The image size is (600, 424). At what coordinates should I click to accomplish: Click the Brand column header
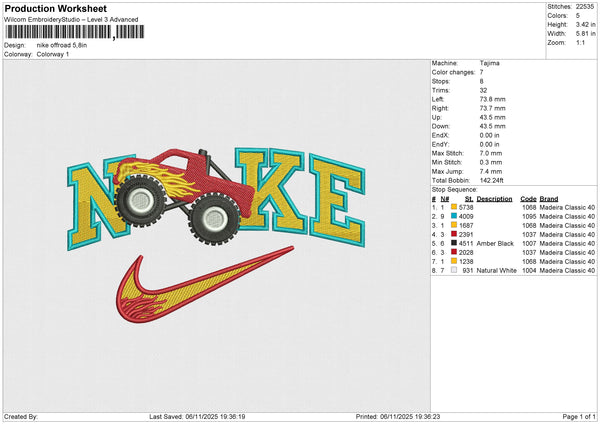[551, 198]
